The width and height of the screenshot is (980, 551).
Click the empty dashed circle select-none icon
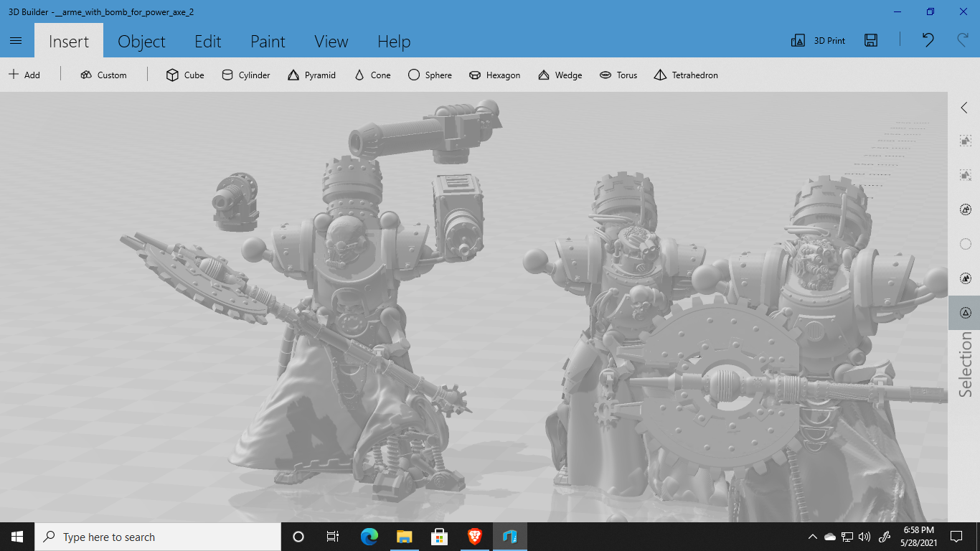[x=965, y=244]
